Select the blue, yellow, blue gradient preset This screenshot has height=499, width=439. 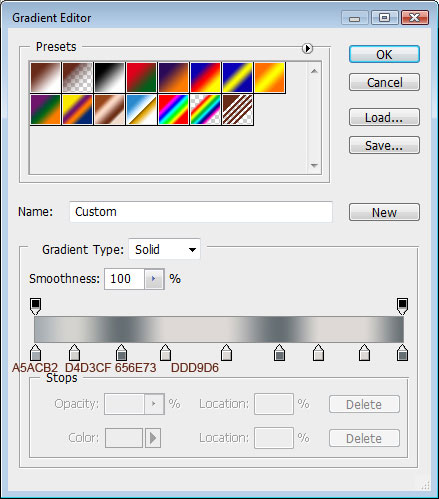click(x=237, y=78)
